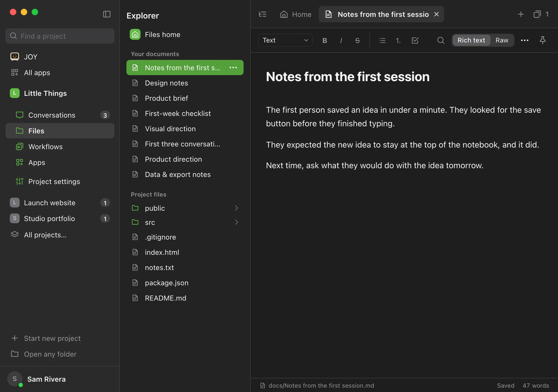Apply italic formatting

341,41
